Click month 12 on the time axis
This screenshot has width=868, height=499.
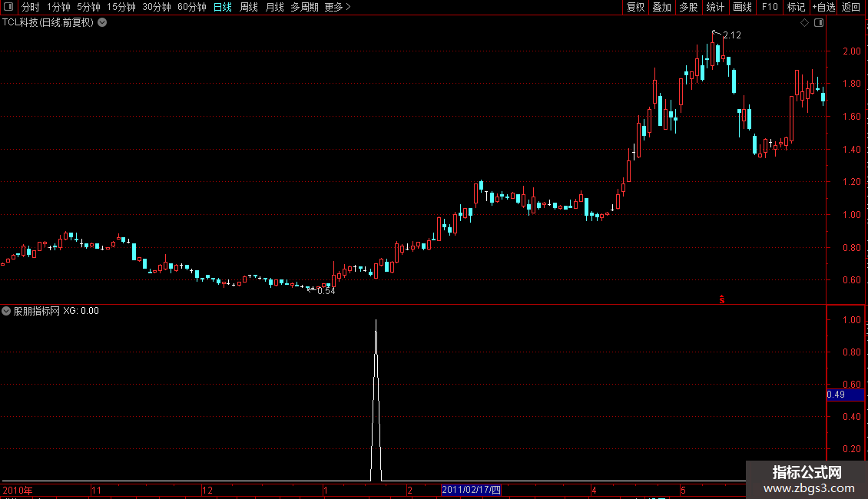(207, 490)
